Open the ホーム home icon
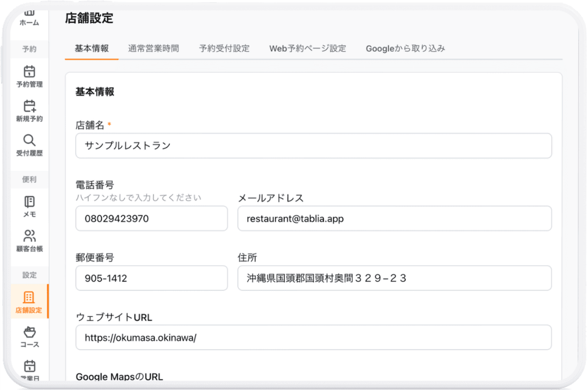Viewport: 588px width, 390px height. (x=29, y=17)
